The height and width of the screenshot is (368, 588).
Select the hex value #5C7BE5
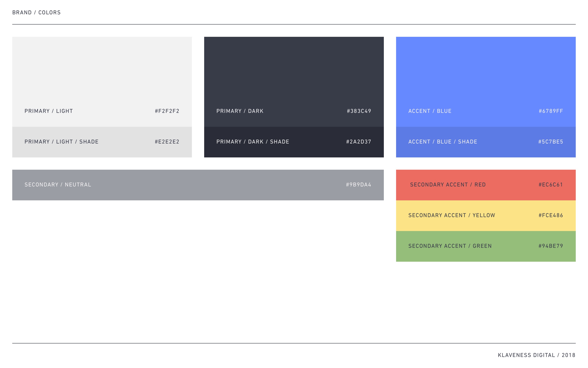[551, 142]
